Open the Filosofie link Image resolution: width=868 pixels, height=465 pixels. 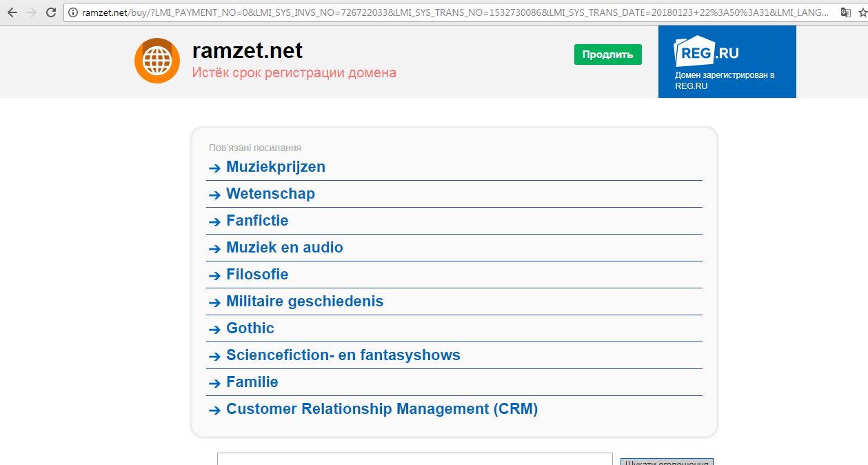pyautogui.click(x=257, y=275)
